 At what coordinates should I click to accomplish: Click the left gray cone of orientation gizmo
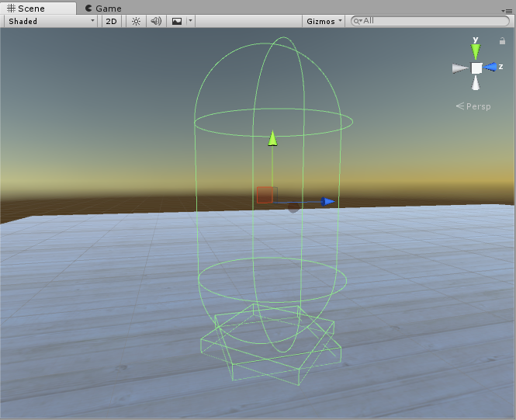coord(460,68)
